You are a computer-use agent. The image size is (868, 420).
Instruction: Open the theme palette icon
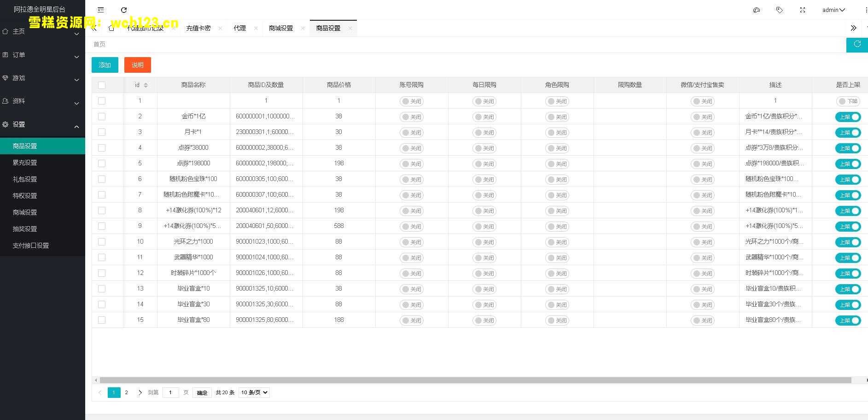756,10
